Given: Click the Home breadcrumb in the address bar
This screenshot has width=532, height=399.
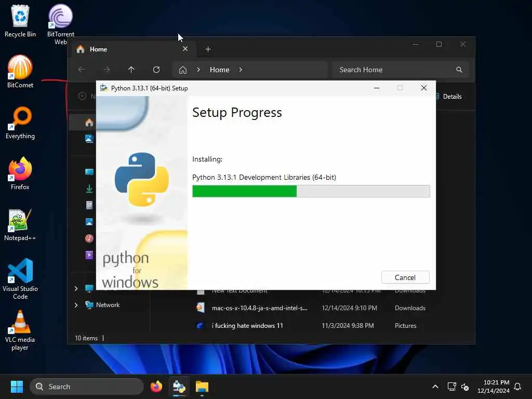Looking at the screenshot, I should 220,70.
